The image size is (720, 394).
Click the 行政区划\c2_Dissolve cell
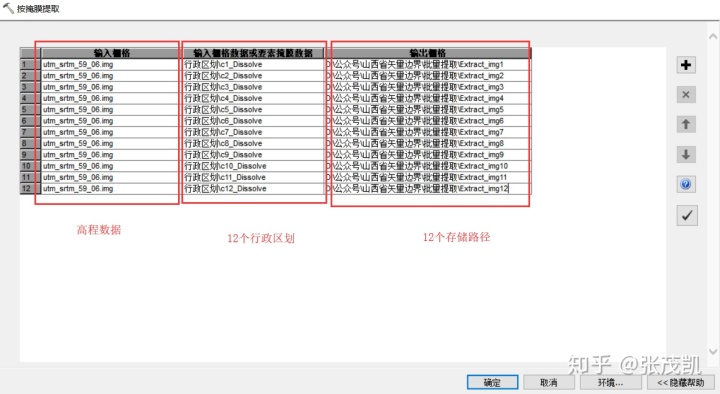(253, 75)
